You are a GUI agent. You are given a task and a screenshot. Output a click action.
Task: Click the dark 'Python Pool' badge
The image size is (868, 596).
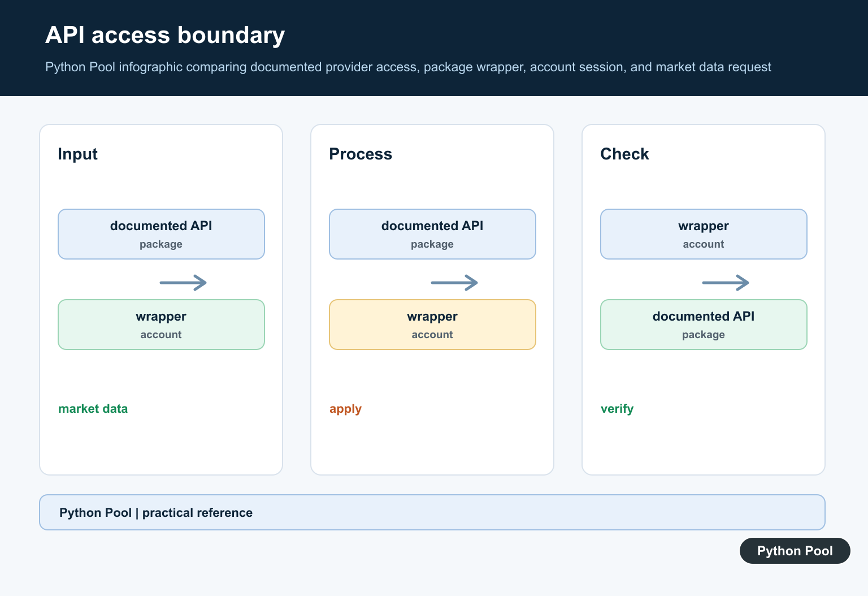pyautogui.click(x=795, y=551)
